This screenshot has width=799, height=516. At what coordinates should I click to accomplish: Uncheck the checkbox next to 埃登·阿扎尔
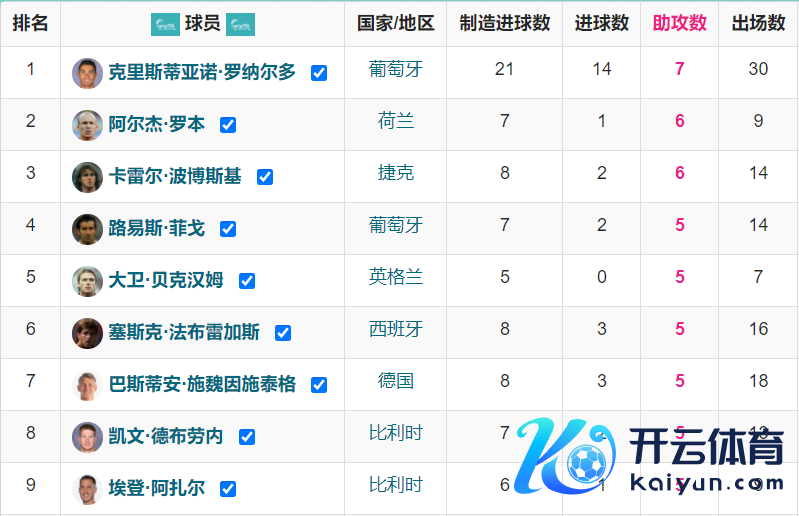tap(228, 489)
